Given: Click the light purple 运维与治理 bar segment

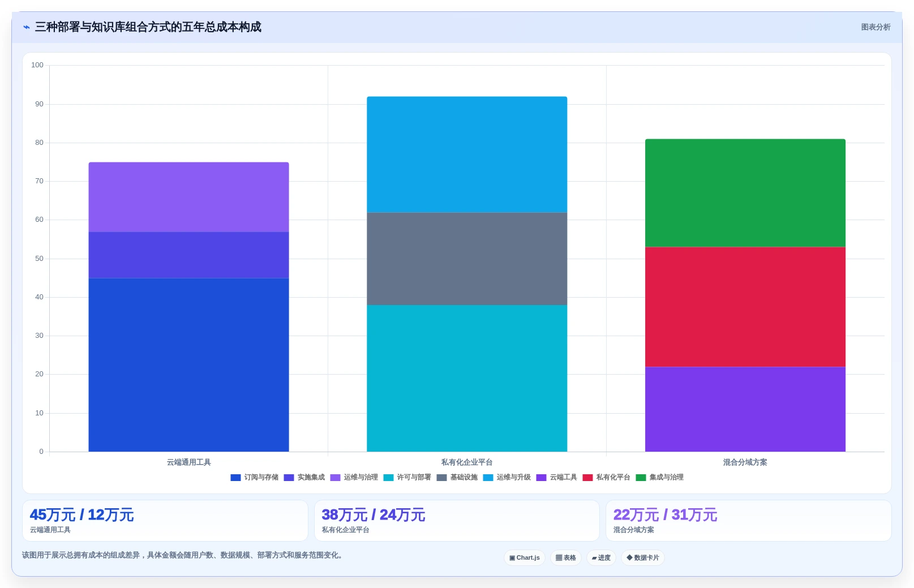Looking at the screenshot, I should point(188,197).
